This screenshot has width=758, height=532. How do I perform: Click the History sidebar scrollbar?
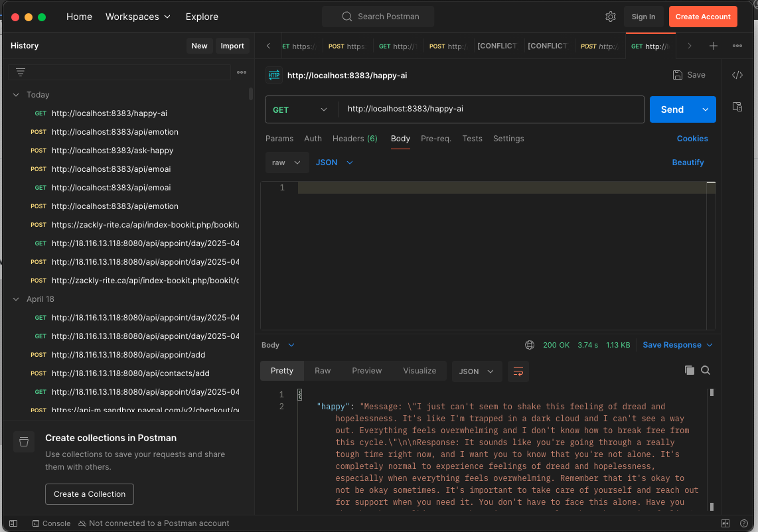(x=251, y=94)
